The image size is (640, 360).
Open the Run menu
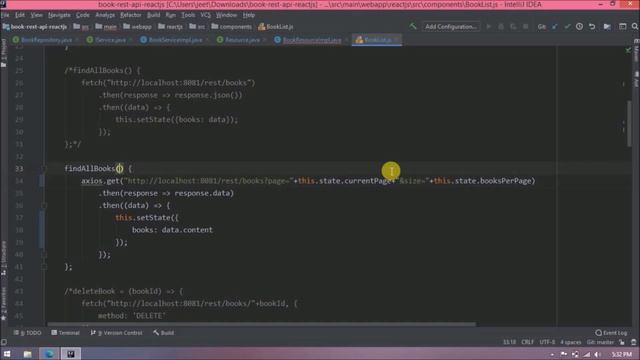[x=171, y=15]
